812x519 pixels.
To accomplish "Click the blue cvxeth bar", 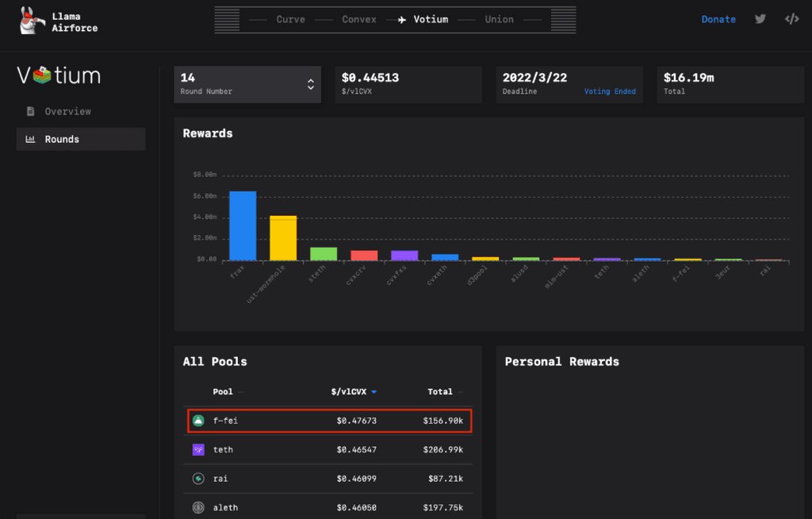I will point(445,257).
